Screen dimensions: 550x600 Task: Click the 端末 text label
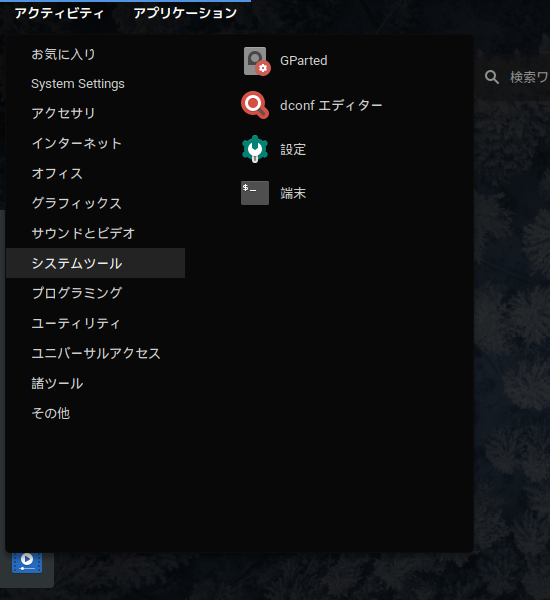[293, 193]
